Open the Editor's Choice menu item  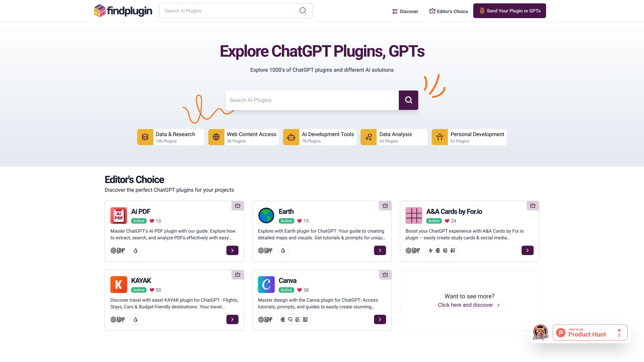pos(448,11)
